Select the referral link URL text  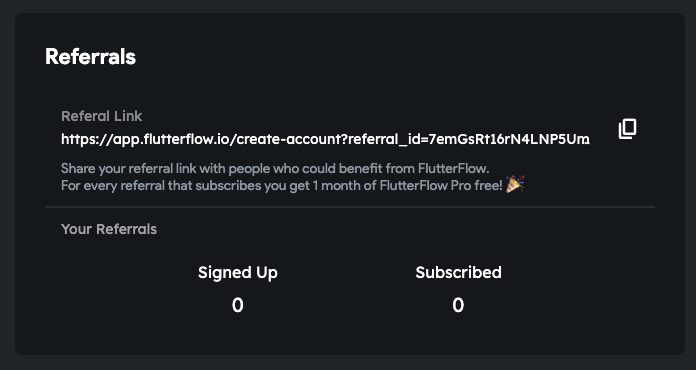tap(325, 139)
